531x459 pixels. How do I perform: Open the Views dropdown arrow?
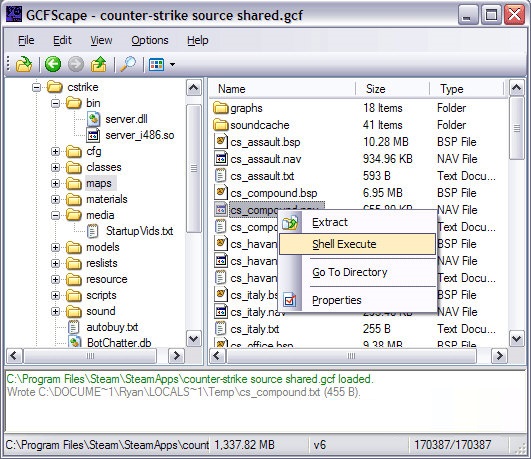coord(172,64)
